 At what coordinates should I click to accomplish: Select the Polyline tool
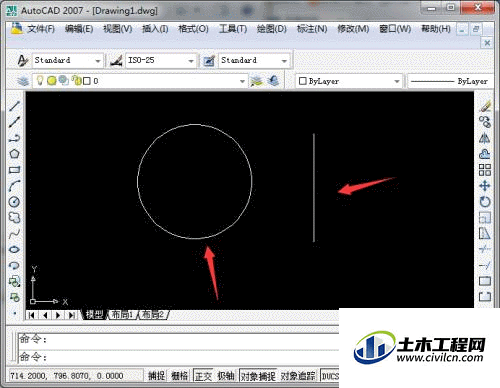point(14,138)
